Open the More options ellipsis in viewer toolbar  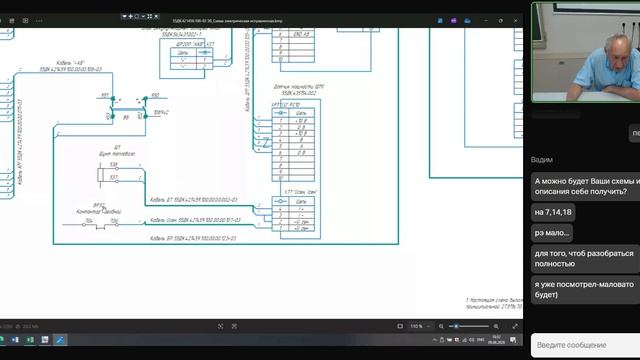tap(39, 20)
